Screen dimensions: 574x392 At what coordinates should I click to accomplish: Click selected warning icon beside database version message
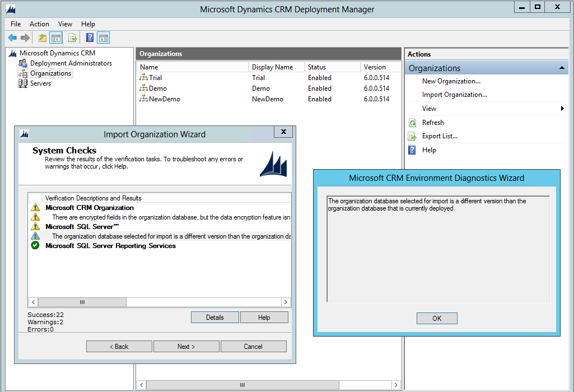(x=35, y=236)
